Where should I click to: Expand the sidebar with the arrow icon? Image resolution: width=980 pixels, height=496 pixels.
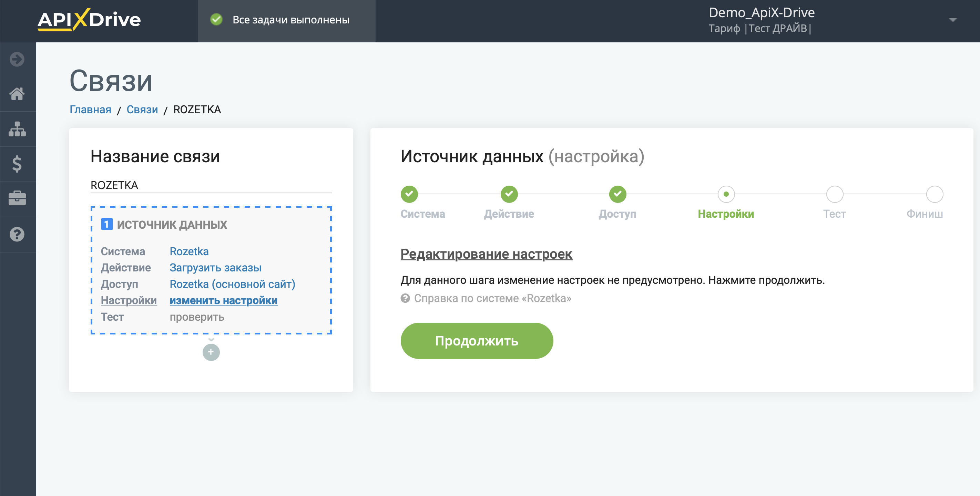click(17, 59)
